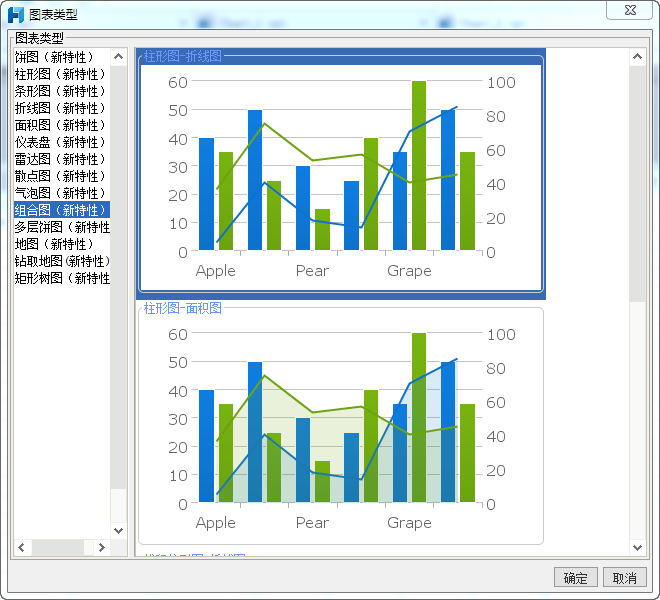Select 饼图(新特性) in chart type list
Screen dimensions: 660x600
(62, 57)
